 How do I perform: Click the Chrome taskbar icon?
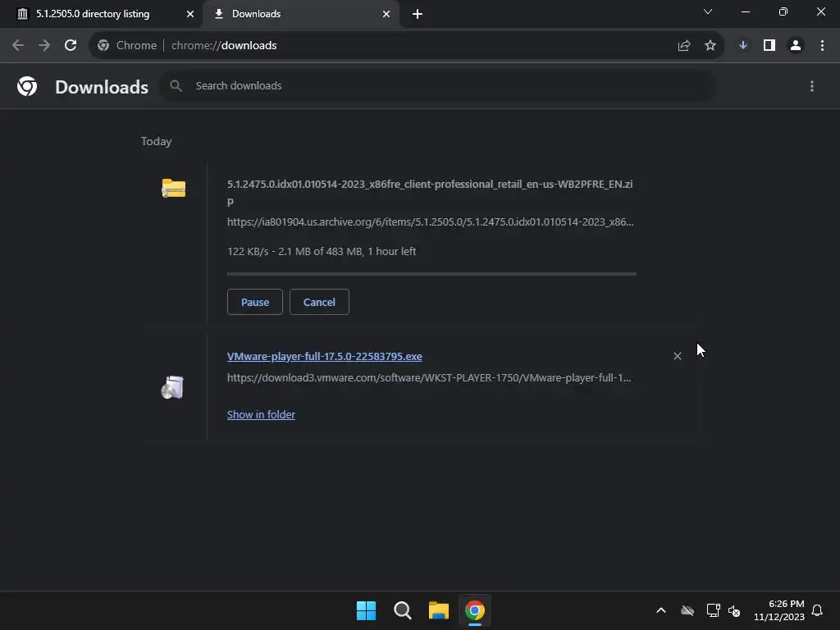(475, 610)
